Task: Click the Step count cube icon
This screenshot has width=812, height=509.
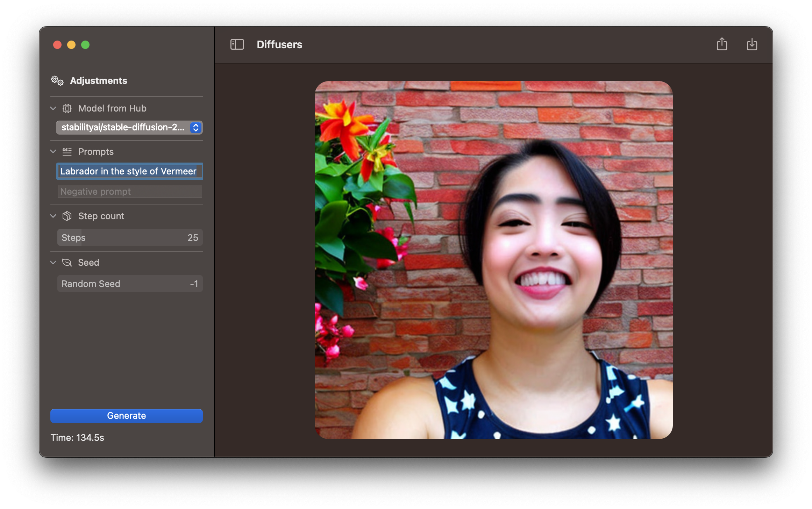Action: pos(67,216)
